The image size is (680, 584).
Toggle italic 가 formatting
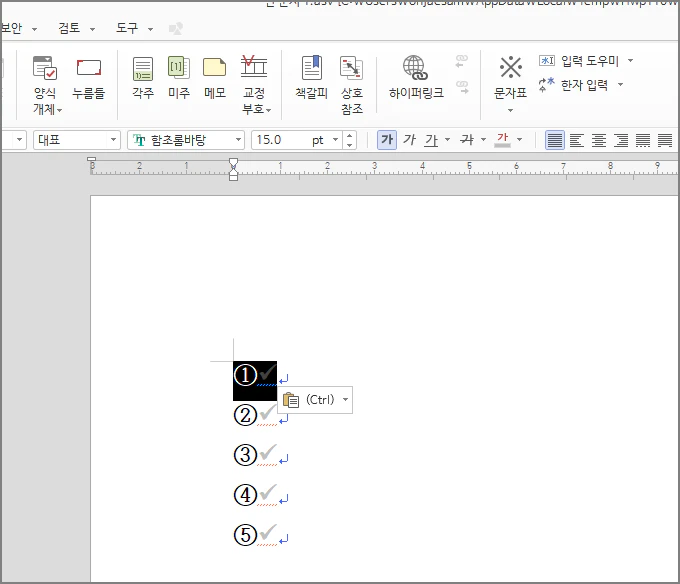point(409,140)
